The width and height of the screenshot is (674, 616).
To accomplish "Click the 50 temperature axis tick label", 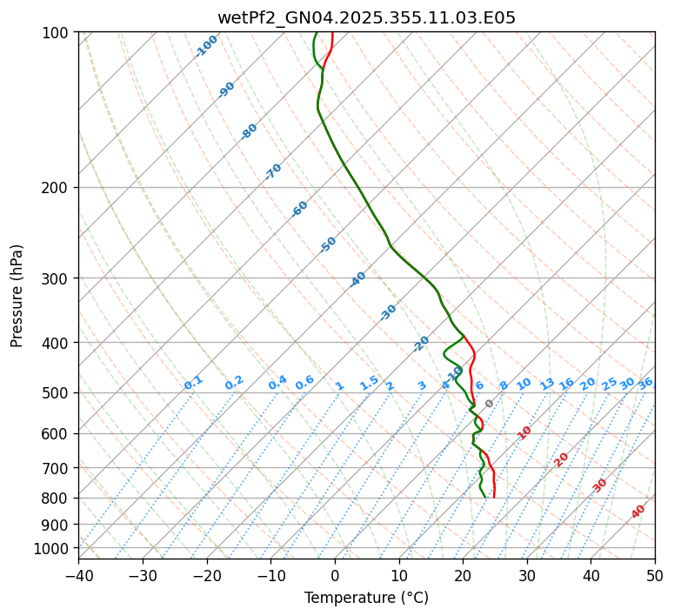I will (655, 575).
